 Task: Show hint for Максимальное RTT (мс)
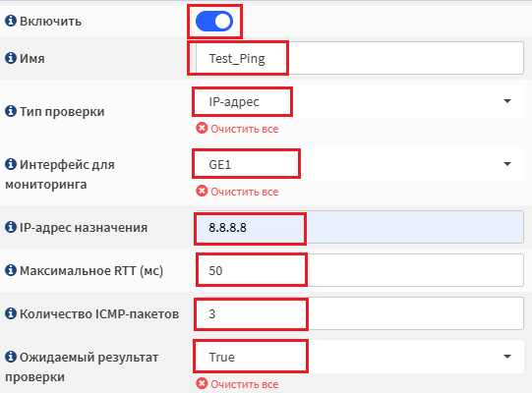point(11,270)
